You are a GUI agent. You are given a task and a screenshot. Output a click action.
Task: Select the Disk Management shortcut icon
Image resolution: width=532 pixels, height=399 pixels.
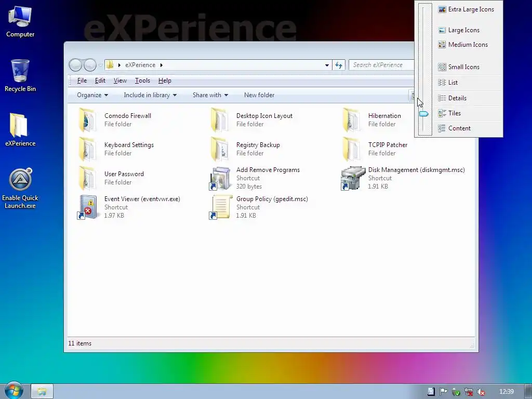(x=353, y=178)
